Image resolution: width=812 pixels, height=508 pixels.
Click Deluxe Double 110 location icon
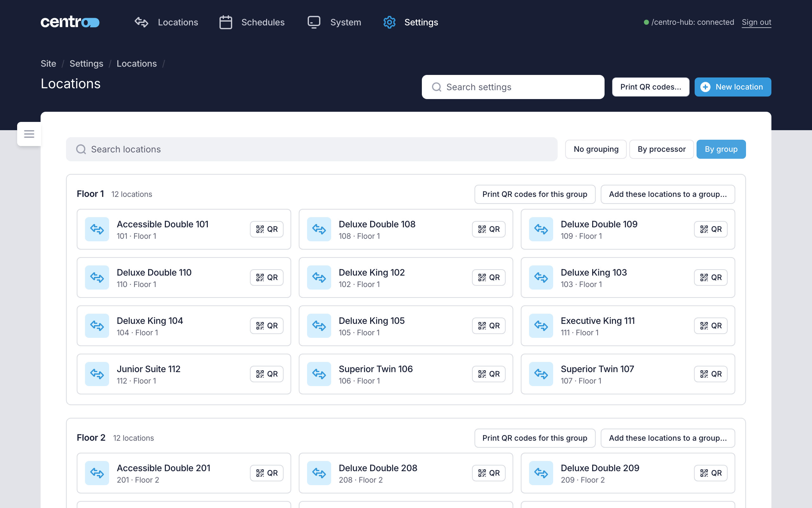tap(97, 277)
